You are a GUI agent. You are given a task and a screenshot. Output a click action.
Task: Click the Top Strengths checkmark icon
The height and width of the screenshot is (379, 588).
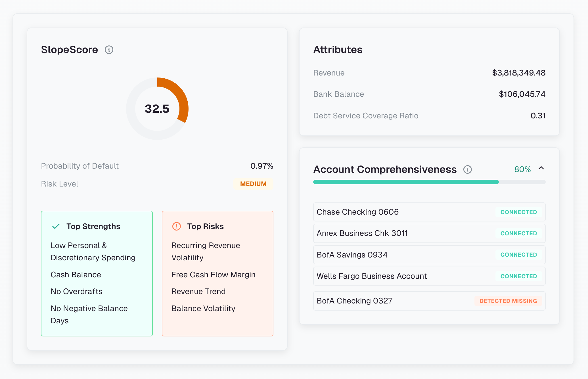click(x=56, y=226)
